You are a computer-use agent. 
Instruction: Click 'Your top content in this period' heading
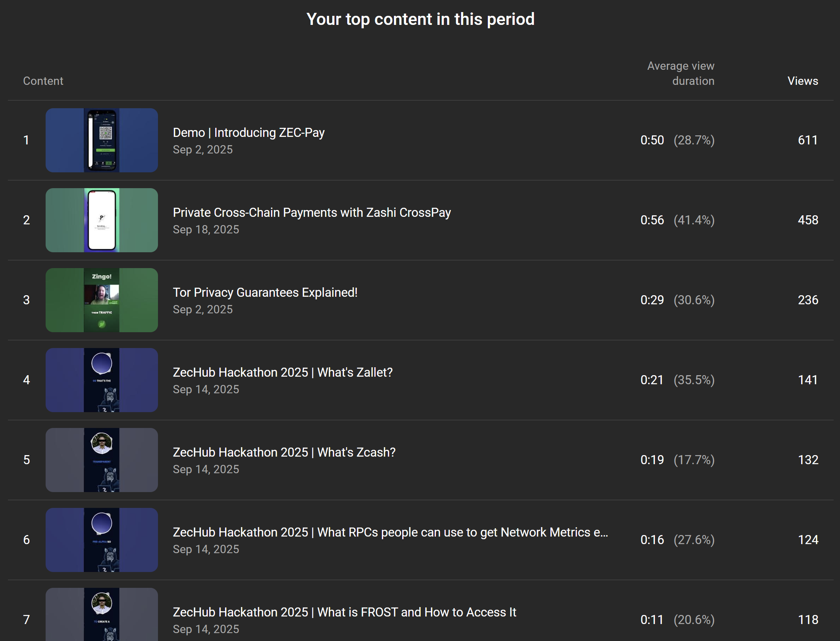click(420, 19)
